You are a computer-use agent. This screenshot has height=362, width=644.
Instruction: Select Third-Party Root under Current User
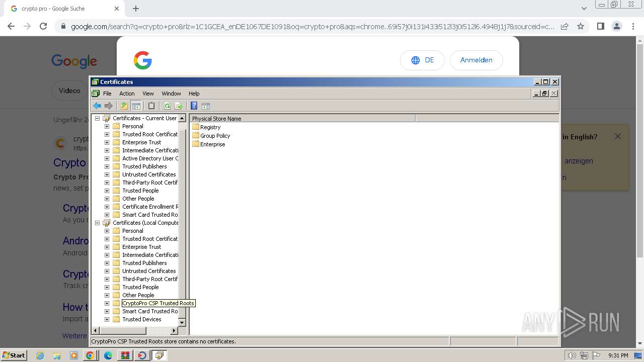coord(150,183)
